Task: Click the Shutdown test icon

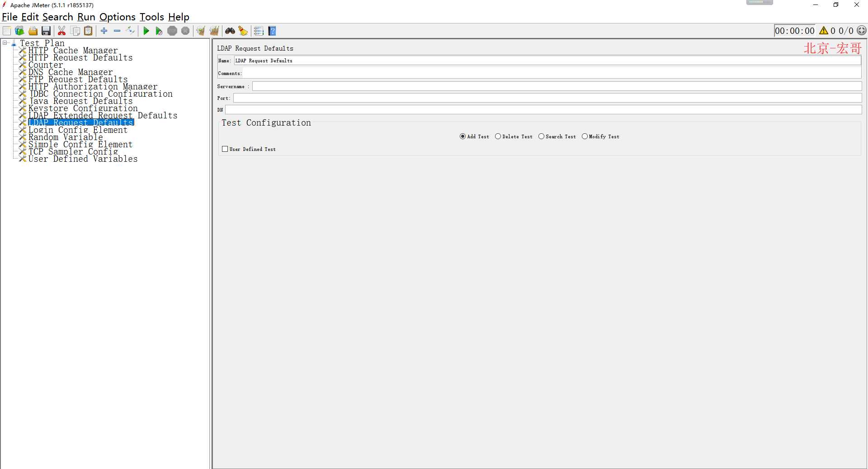Action: (185, 31)
